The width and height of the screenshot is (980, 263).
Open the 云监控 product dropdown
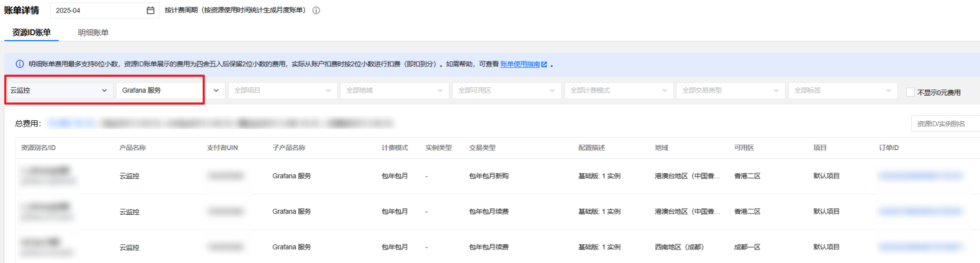59,90
